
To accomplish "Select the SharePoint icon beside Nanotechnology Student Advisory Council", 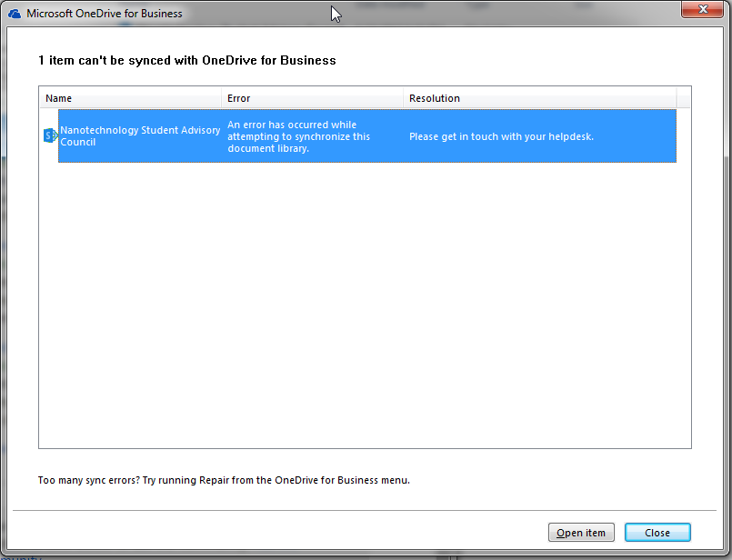I will [50, 135].
